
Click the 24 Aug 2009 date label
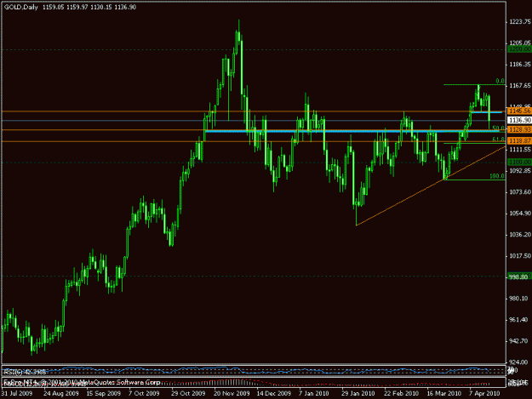pyautogui.click(x=61, y=393)
